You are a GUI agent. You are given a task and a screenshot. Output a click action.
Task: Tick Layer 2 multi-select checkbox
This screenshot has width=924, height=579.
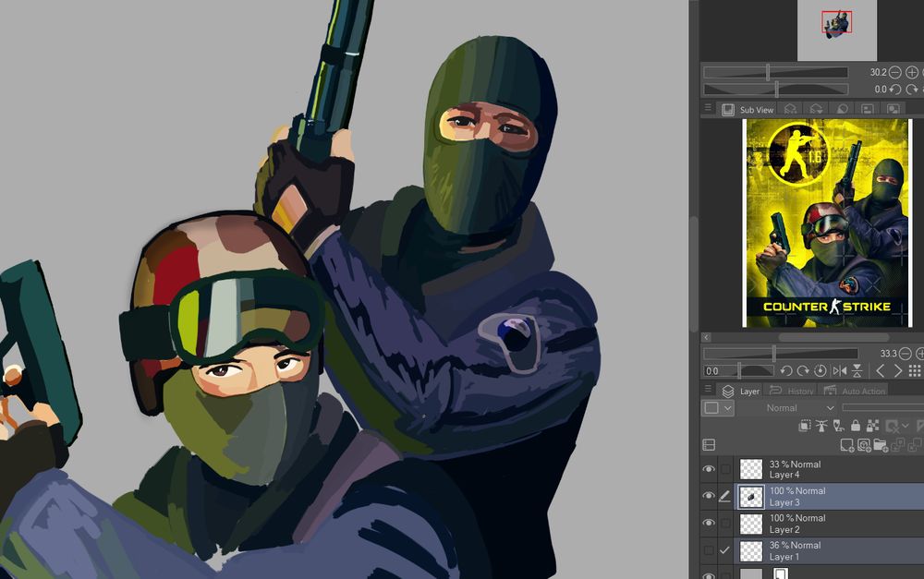(x=725, y=523)
